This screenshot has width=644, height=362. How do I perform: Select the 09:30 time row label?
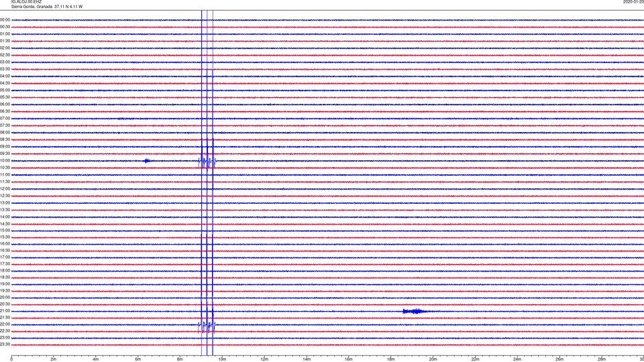(x=5, y=154)
